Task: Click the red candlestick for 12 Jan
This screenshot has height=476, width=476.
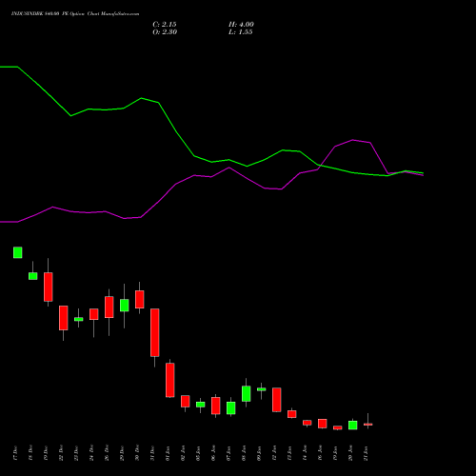Action: (x=277, y=400)
